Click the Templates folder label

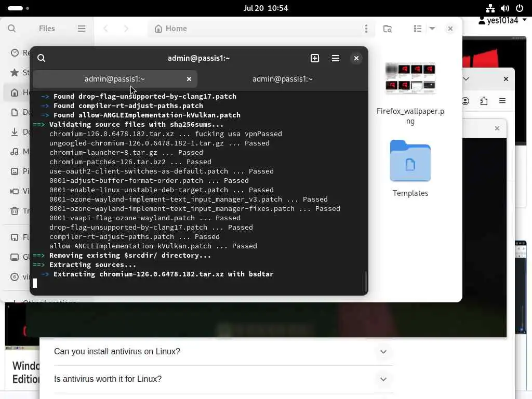tap(410, 193)
